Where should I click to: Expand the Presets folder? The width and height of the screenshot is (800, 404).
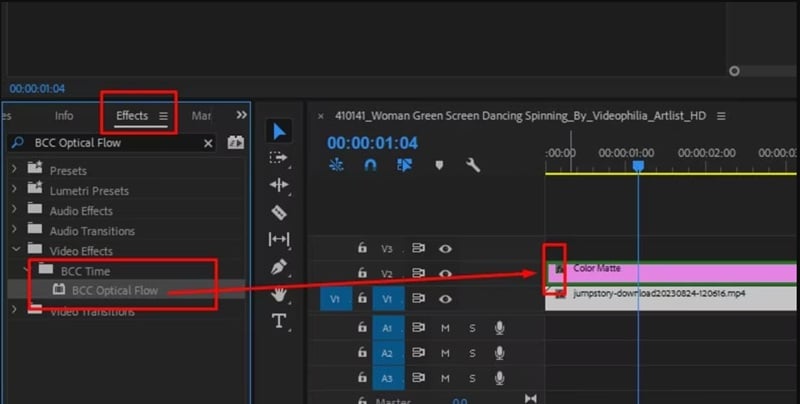[x=14, y=167]
